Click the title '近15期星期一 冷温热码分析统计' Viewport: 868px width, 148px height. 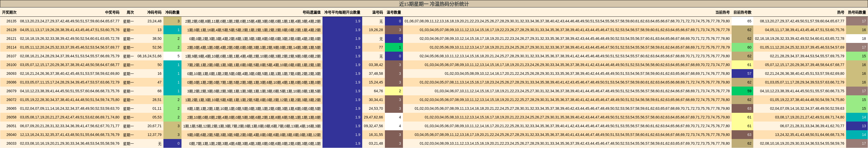(434, 4)
